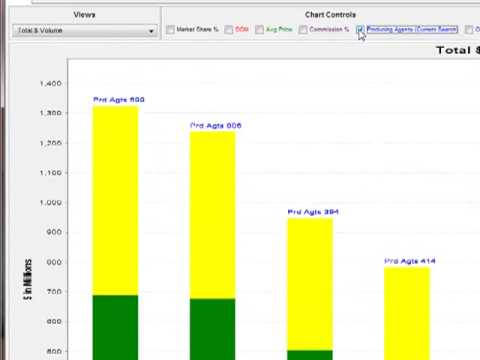Toggle the Commission % checkbox
The width and height of the screenshot is (480, 360).
[x=303, y=30]
